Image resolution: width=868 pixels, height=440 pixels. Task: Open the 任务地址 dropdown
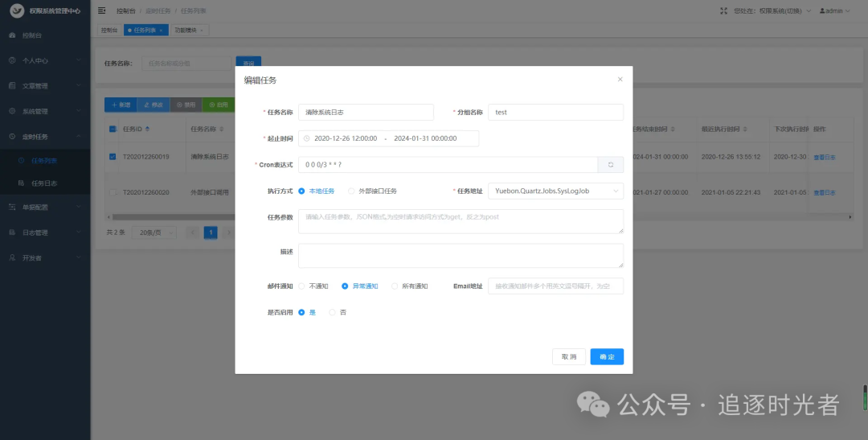pos(556,191)
